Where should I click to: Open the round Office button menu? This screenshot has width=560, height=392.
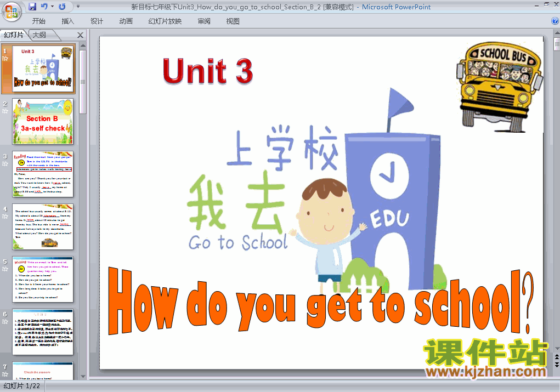12,12
